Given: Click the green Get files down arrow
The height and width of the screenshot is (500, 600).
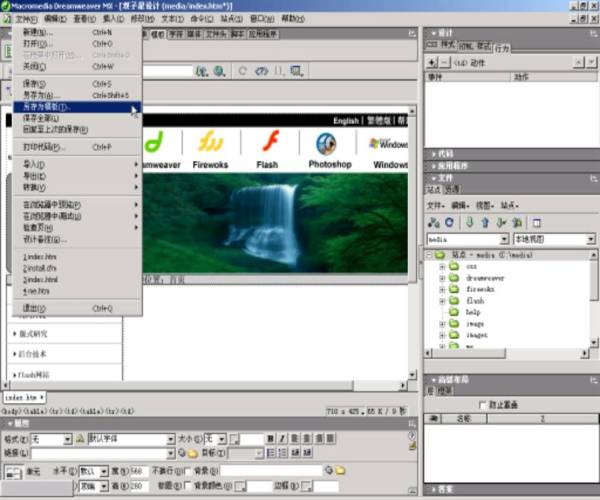Looking at the screenshot, I should 470,223.
